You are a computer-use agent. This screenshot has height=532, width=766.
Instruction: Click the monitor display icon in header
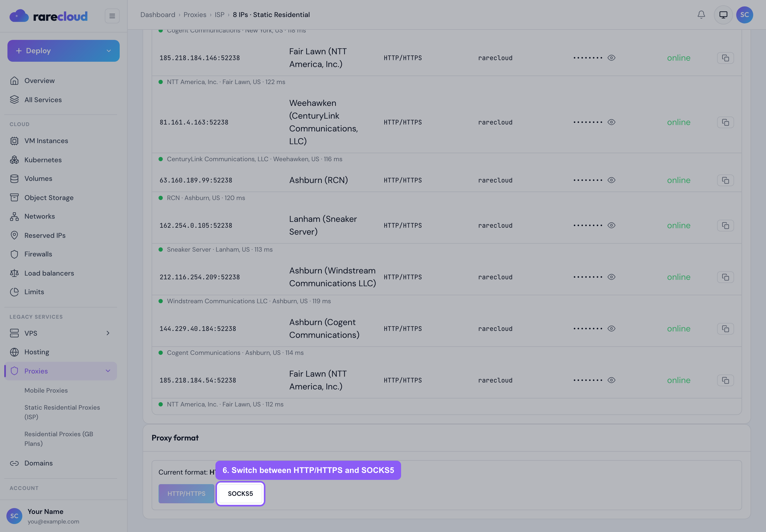723,15
